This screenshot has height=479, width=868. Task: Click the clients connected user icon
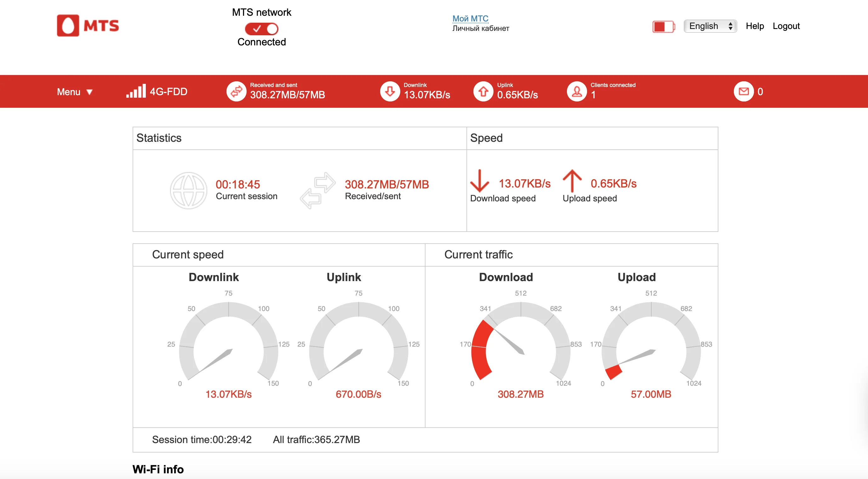tap(577, 91)
